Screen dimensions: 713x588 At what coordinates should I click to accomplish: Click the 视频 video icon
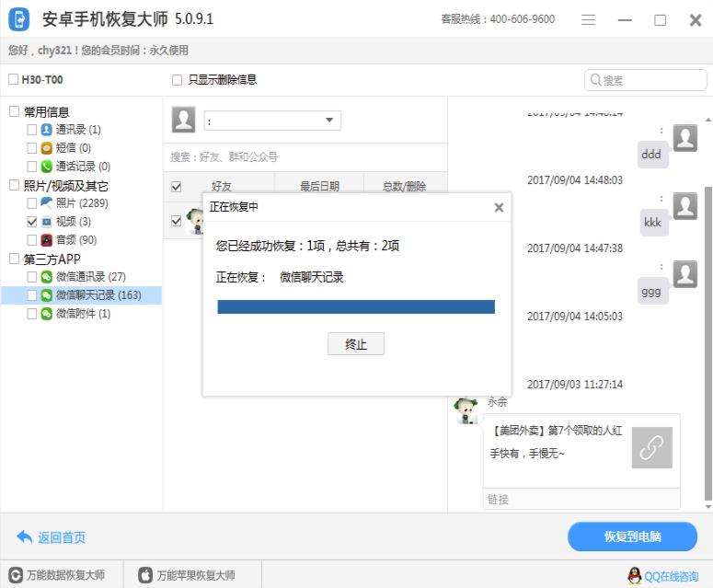(46, 222)
